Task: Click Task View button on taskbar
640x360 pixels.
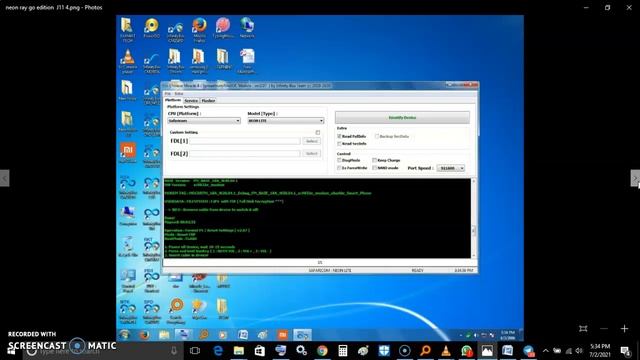Action: [195, 351]
